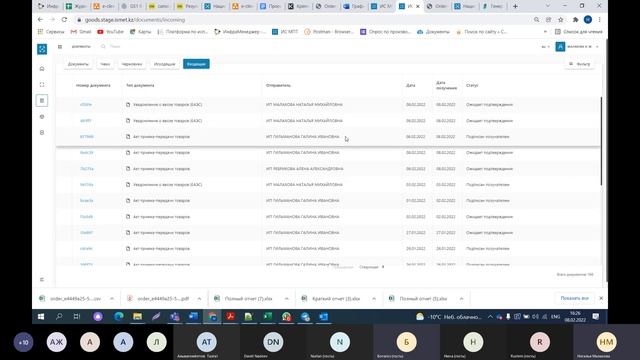Click the Статус column header

click(472, 85)
